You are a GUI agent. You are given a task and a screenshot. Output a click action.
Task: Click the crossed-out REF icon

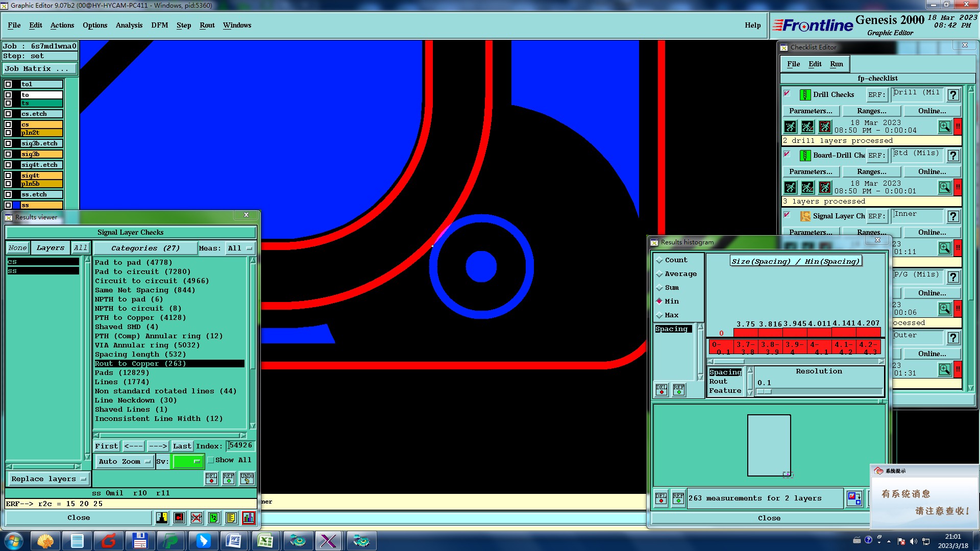click(197, 518)
